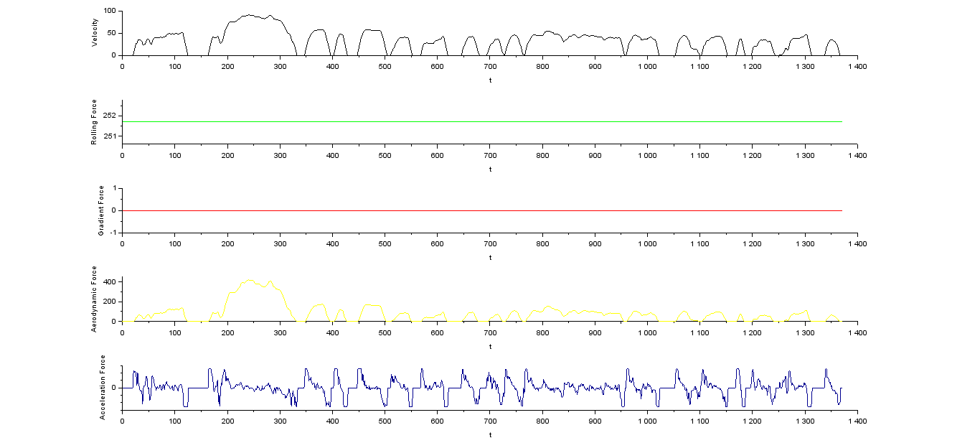
Task: Click the Rolling Force y-axis label
Action: pyautogui.click(x=95, y=122)
